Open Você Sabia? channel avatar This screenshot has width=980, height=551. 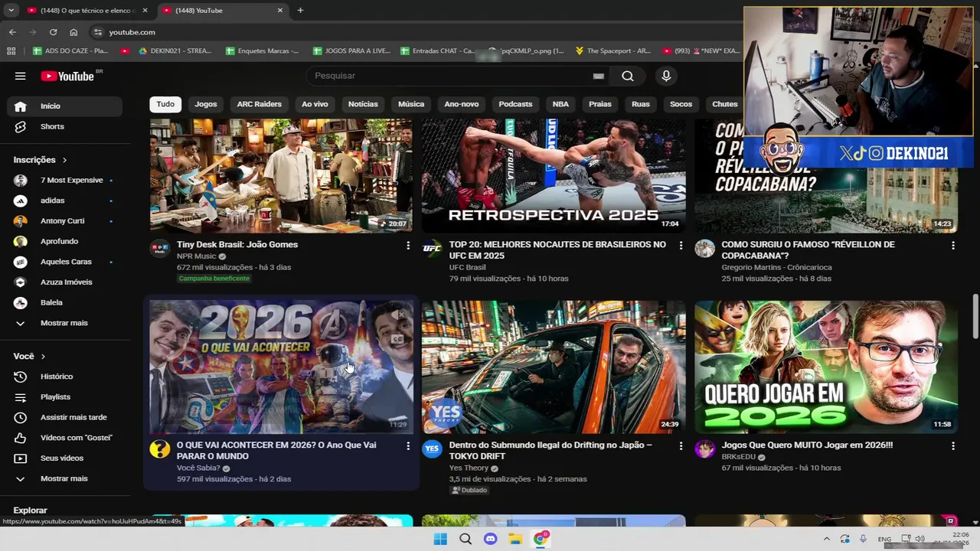tap(159, 449)
